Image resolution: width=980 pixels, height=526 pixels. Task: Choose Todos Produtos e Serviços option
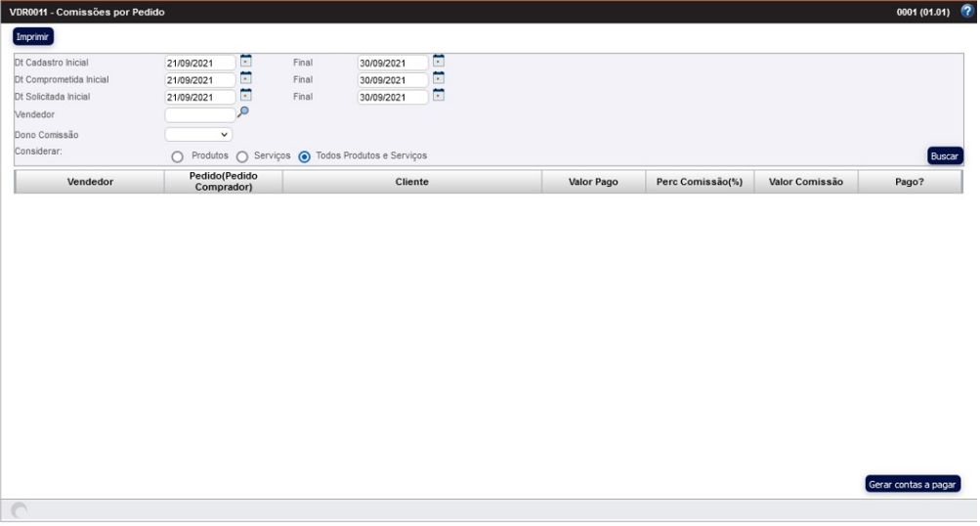(x=305, y=156)
